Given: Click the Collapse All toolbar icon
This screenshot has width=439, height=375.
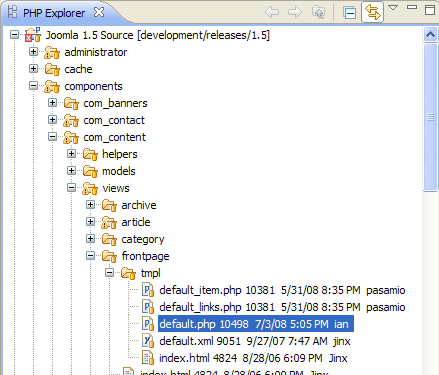Looking at the screenshot, I should (x=349, y=13).
